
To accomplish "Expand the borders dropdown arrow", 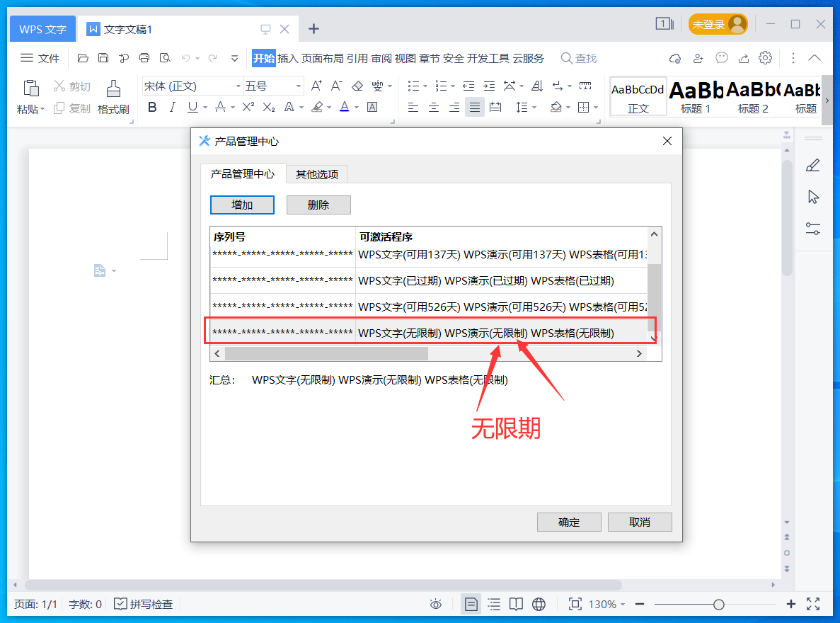I will 596,108.
